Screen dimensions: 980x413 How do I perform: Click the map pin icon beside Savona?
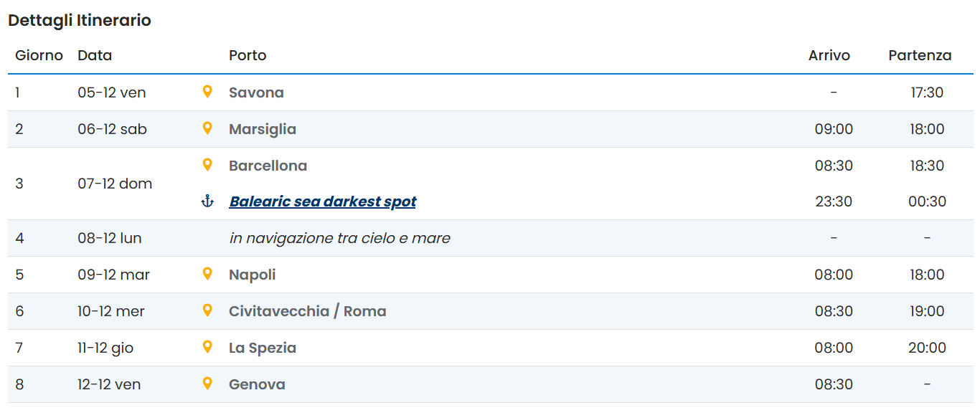click(x=207, y=92)
